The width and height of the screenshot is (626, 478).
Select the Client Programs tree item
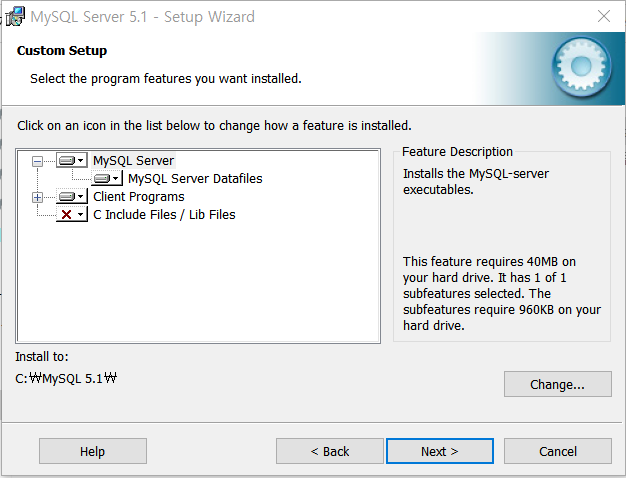pyautogui.click(x=139, y=196)
